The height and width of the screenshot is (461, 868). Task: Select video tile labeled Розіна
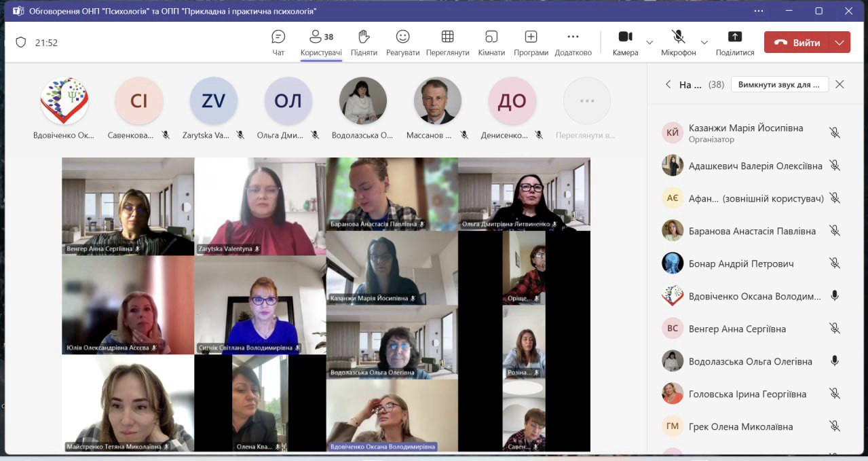[524, 342]
